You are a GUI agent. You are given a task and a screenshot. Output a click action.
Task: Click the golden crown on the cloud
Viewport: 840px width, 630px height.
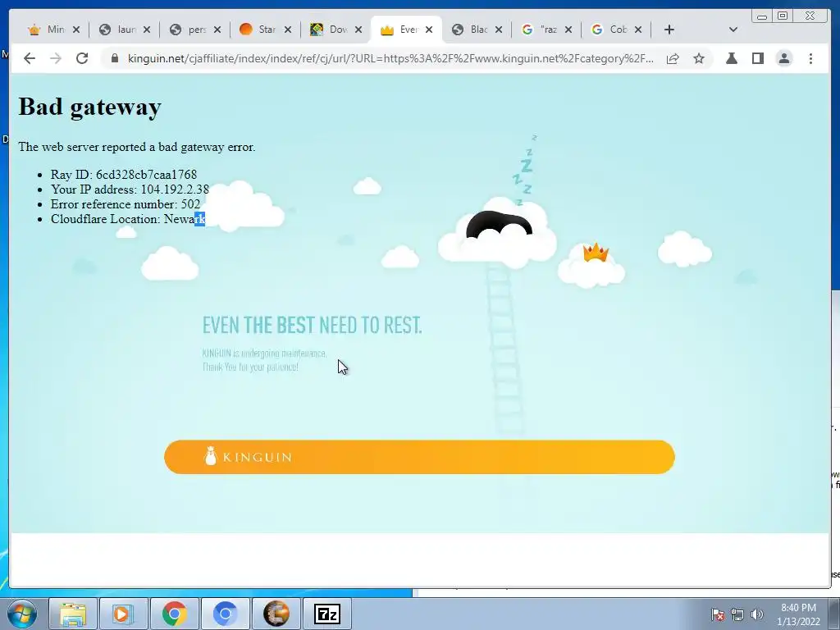596,252
